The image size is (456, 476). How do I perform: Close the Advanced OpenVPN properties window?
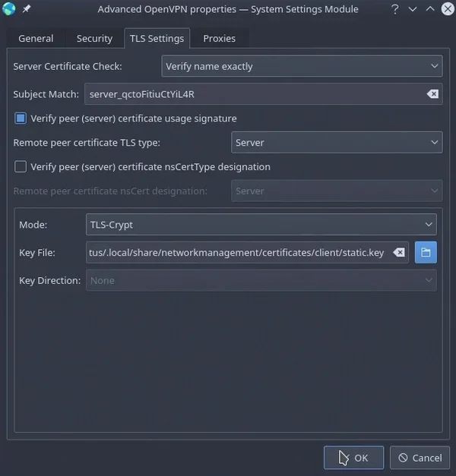448,9
